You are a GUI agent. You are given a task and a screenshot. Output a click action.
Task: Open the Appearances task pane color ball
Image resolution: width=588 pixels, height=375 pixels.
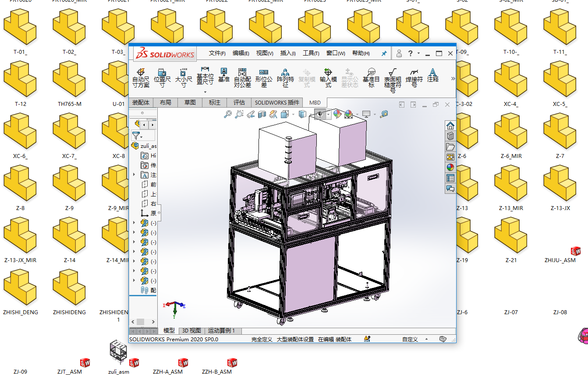click(450, 168)
